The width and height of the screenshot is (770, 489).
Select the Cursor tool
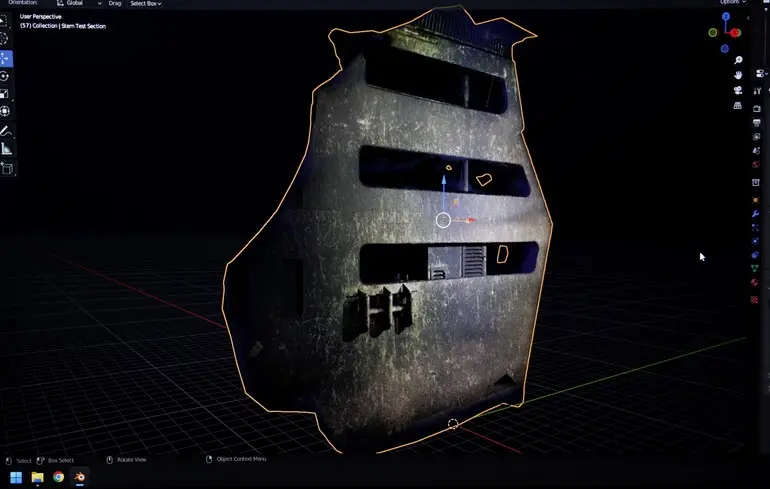tap(5, 39)
